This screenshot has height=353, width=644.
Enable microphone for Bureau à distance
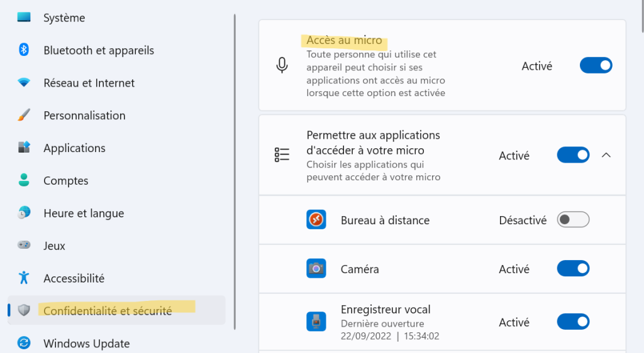tap(574, 220)
